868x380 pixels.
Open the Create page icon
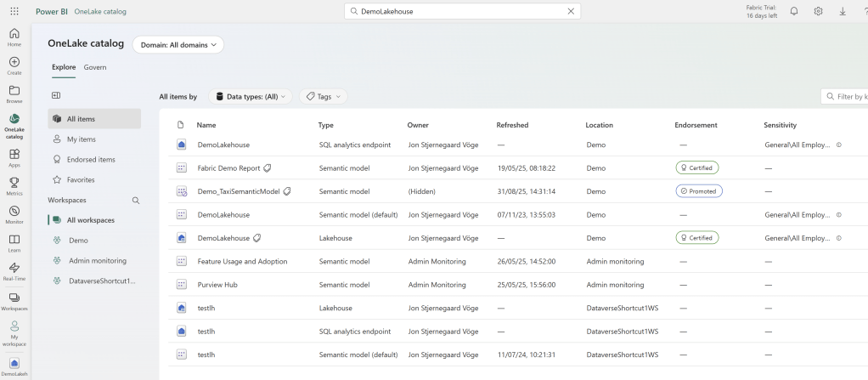coord(14,65)
